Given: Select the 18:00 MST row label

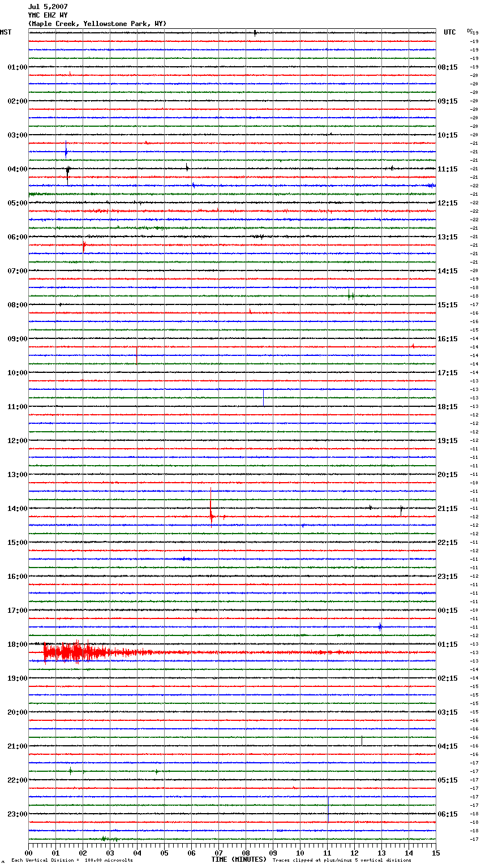Looking at the screenshot, I should [17, 644].
